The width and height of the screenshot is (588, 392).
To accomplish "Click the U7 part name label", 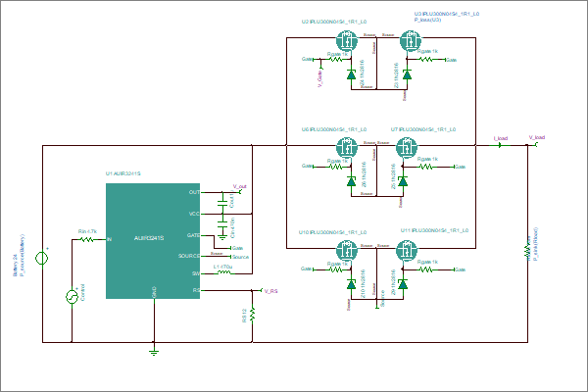I will [423, 129].
